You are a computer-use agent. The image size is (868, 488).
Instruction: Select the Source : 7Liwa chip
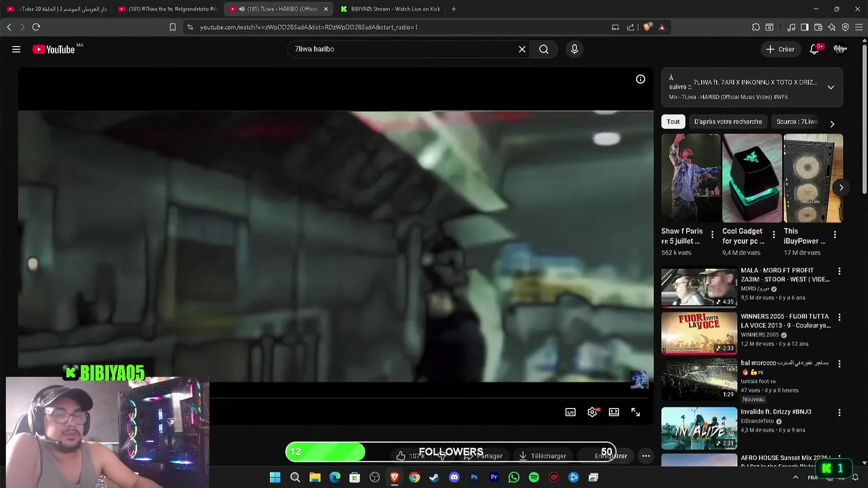tap(797, 121)
